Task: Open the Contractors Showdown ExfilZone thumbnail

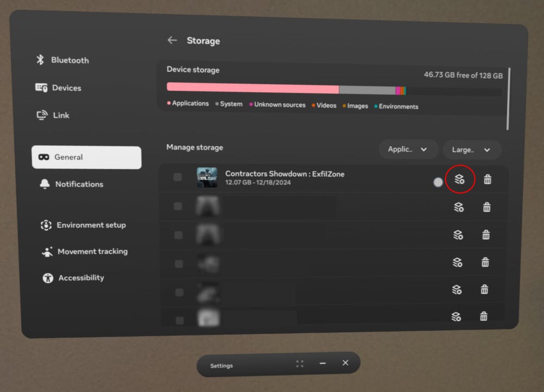Action: pos(207,177)
